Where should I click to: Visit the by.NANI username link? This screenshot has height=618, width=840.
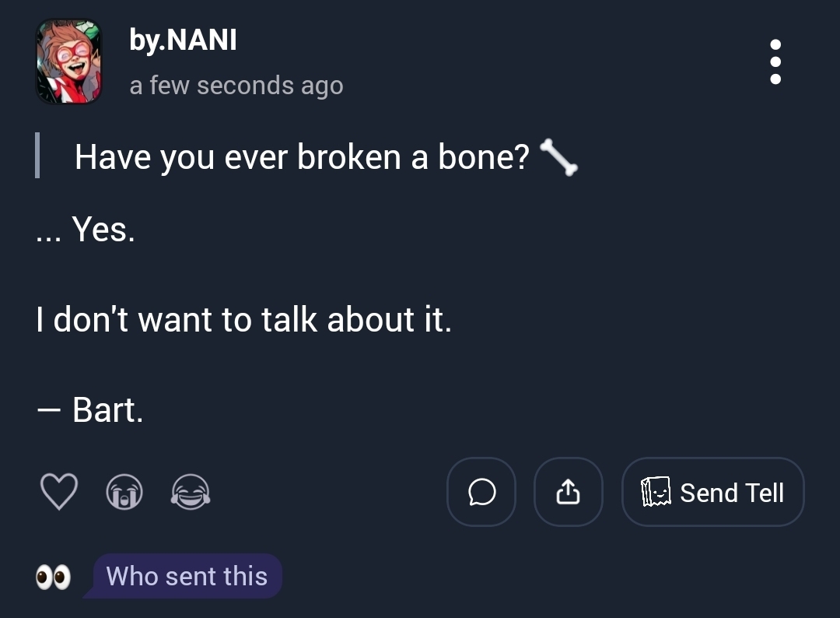point(183,40)
